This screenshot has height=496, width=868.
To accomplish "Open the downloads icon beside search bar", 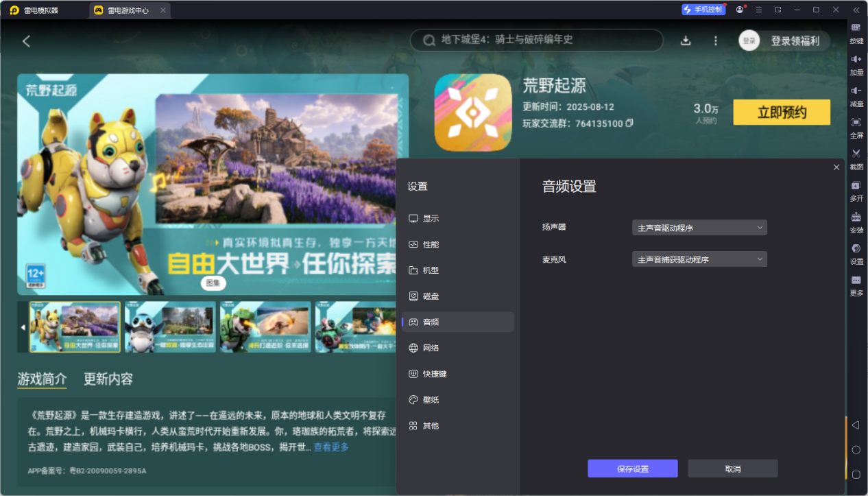I will click(x=686, y=40).
